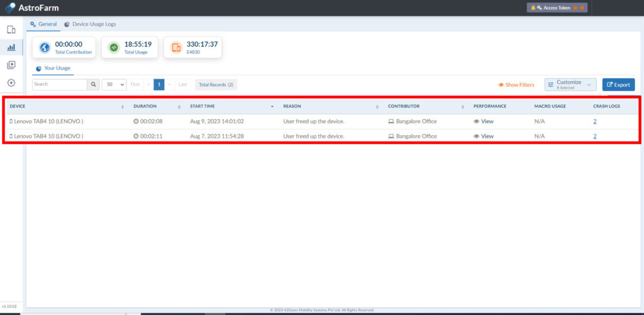This screenshot has height=315, width=644.
Task: Click the Aug 9, 2023 14:01:02 start time
Action: click(217, 121)
